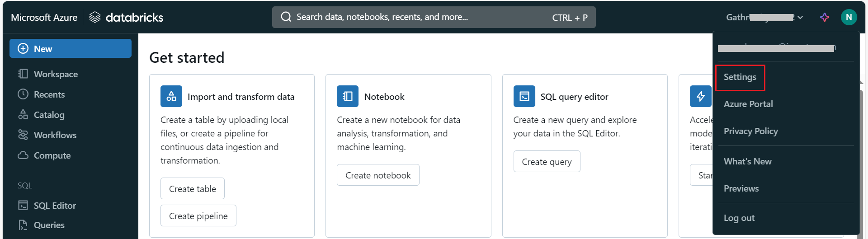Open Workspace from the sidebar

[56, 74]
